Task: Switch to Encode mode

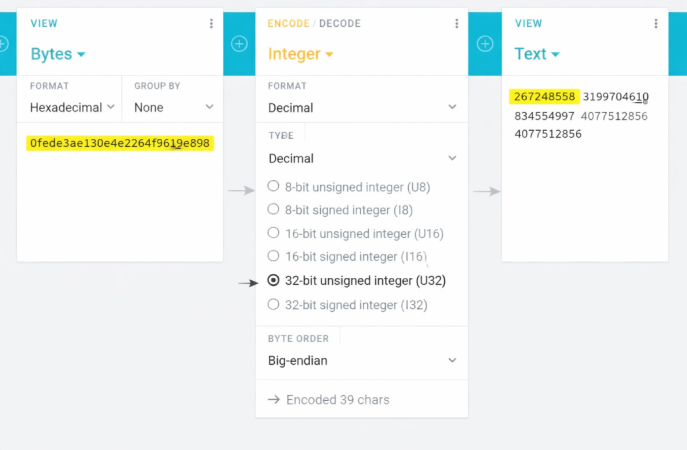Action: pyautogui.click(x=289, y=23)
